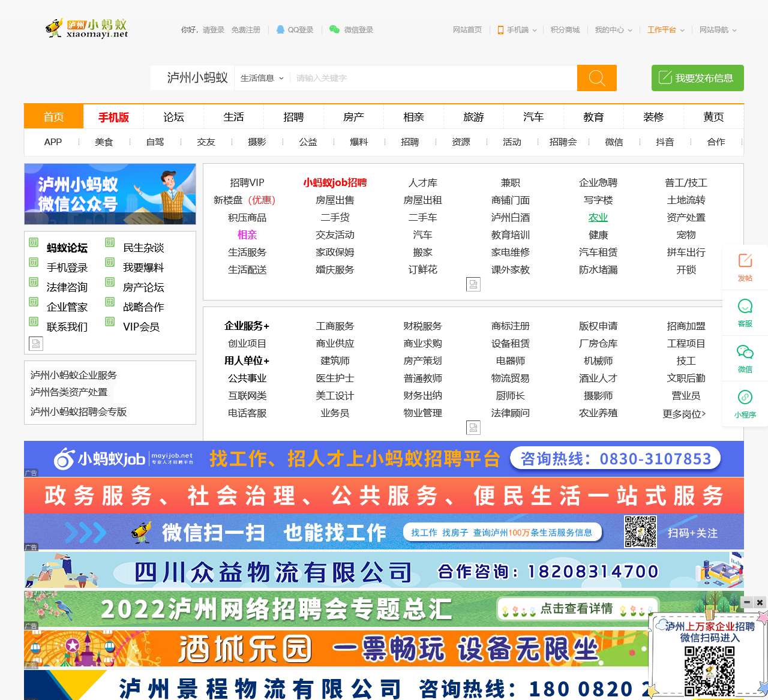Click the 我要发布信息 button
Viewport: 768px width, 700px height.
(x=697, y=78)
